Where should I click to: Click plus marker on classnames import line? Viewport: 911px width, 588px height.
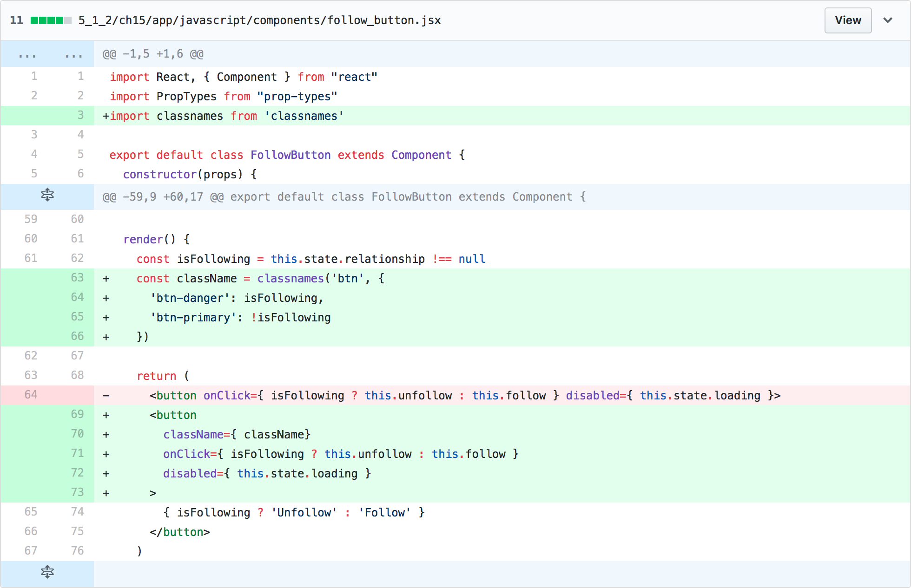point(106,116)
